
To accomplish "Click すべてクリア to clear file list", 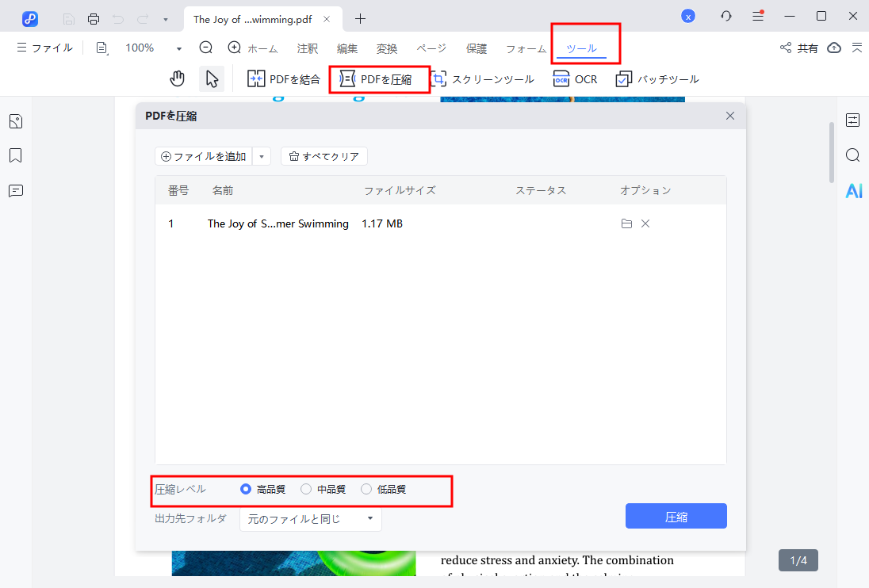I will point(323,156).
